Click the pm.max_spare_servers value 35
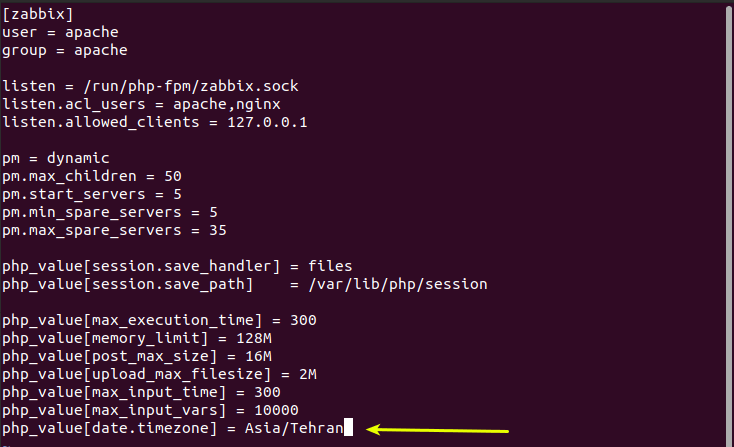The height and width of the screenshot is (447, 734). click(x=218, y=231)
